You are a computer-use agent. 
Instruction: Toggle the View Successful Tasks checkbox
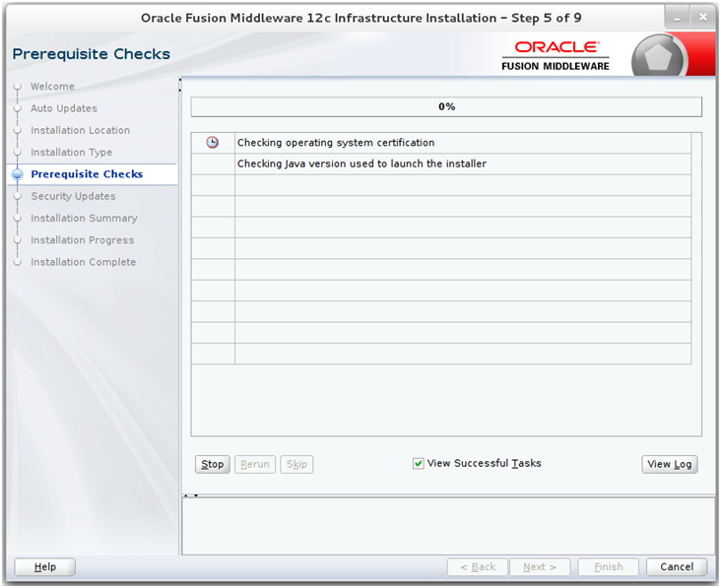pyautogui.click(x=418, y=464)
